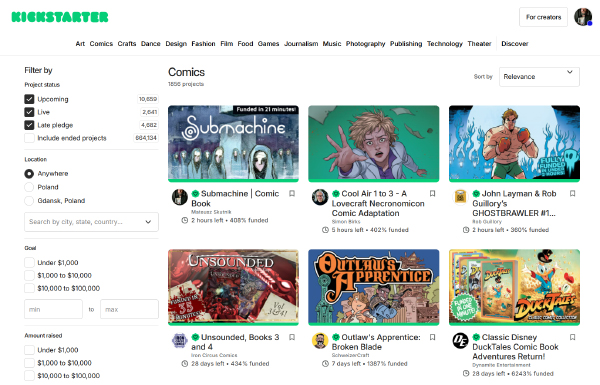Viewport: 600px width, 385px height.
Task: Click the goal max input field
Action: [129, 309]
